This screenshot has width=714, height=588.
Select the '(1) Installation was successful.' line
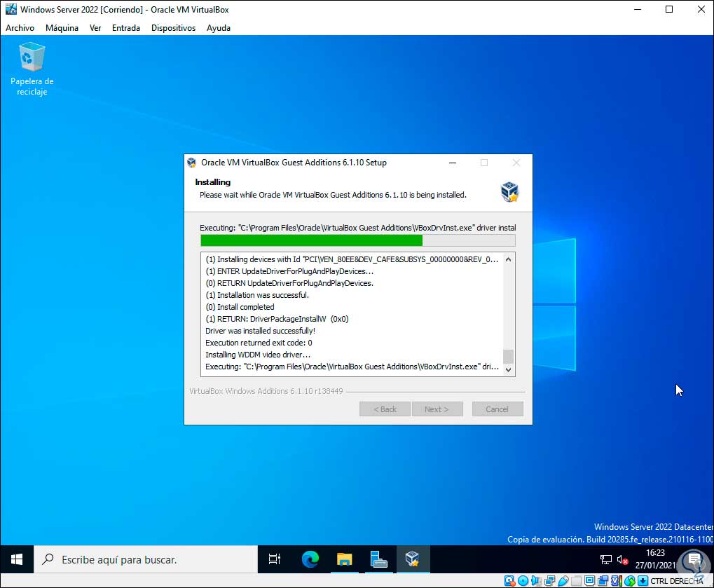tap(257, 295)
